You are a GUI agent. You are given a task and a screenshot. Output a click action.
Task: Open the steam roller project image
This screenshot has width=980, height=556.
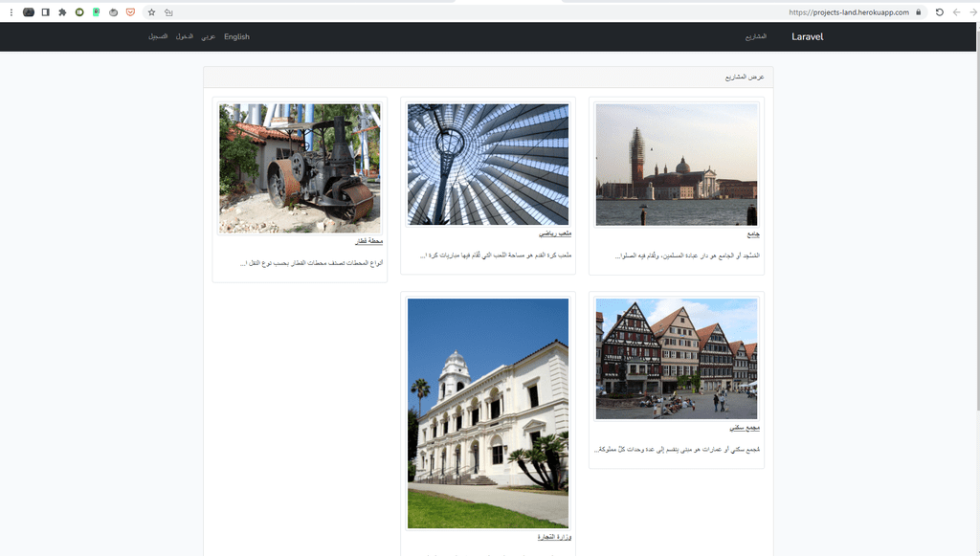coord(300,168)
